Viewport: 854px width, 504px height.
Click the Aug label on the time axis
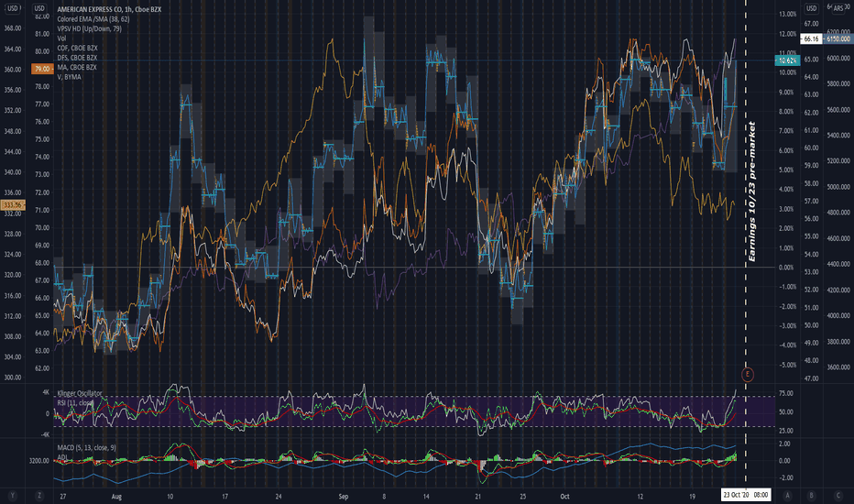tap(116, 497)
